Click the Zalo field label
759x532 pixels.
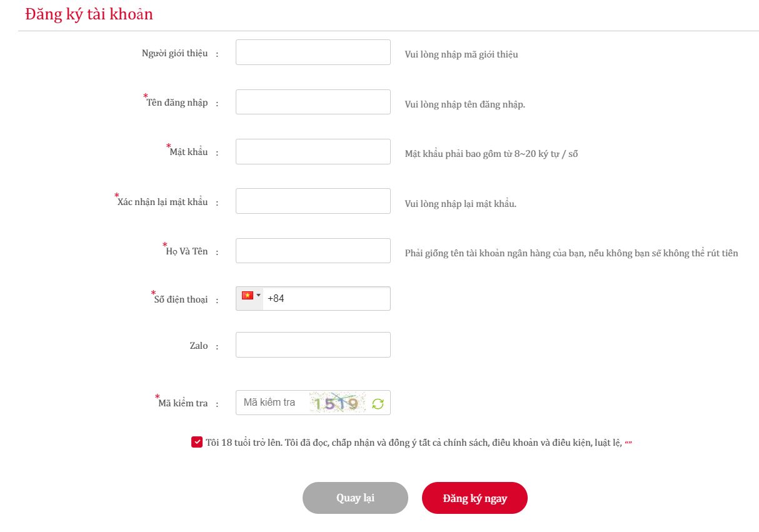pos(199,346)
